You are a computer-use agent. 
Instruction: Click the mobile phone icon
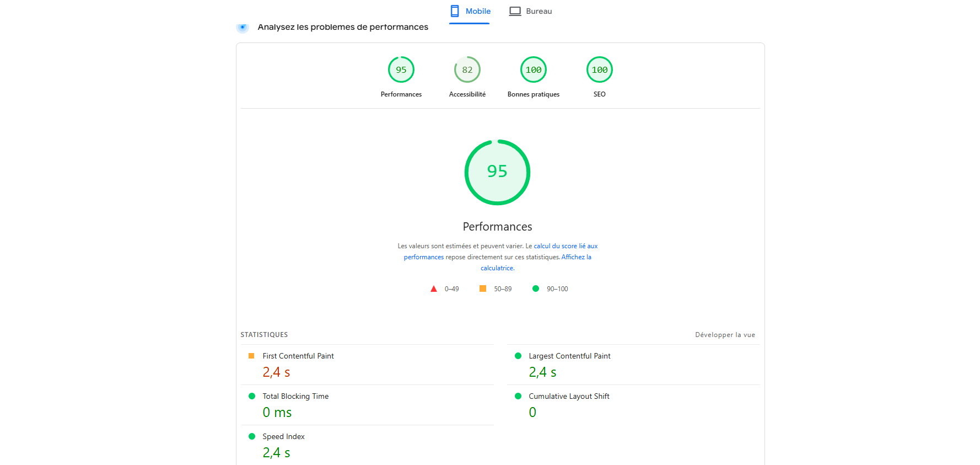455,11
